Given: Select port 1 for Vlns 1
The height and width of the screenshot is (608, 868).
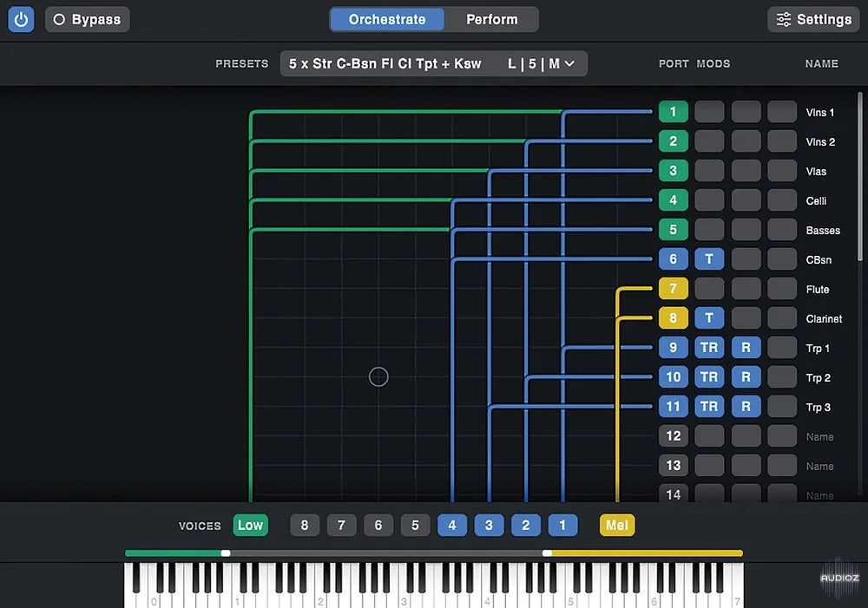Looking at the screenshot, I should coord(674,112).
